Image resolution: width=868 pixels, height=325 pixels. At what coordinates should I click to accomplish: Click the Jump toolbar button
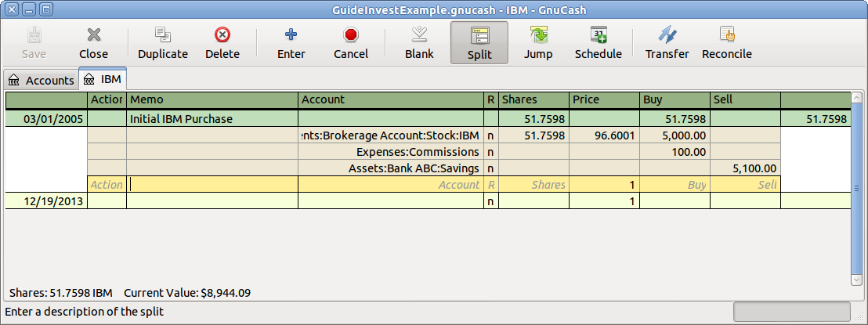(x=538, y=42)
